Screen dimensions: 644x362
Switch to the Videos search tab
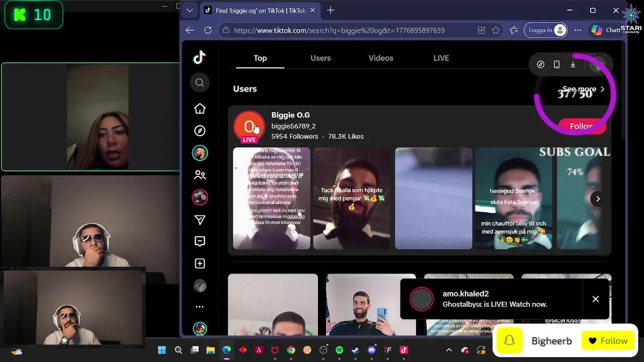coord(381,58)
